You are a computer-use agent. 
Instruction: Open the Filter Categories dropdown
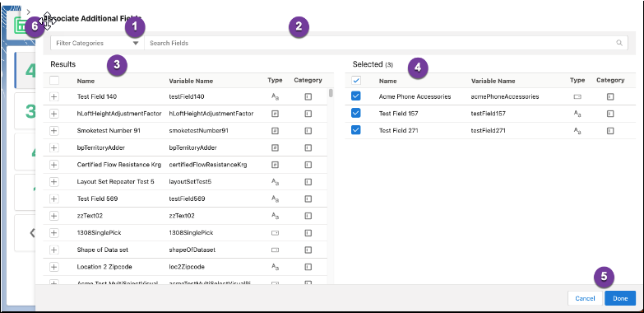97,43
